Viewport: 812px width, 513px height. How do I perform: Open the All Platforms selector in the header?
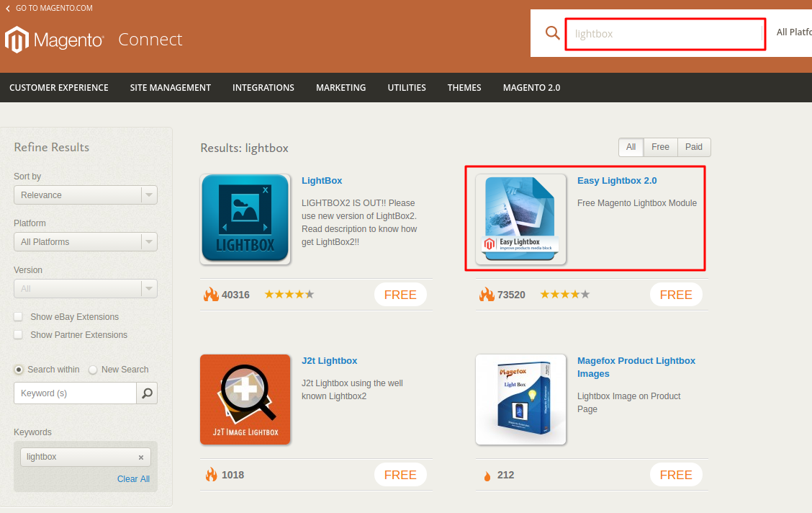794,32
